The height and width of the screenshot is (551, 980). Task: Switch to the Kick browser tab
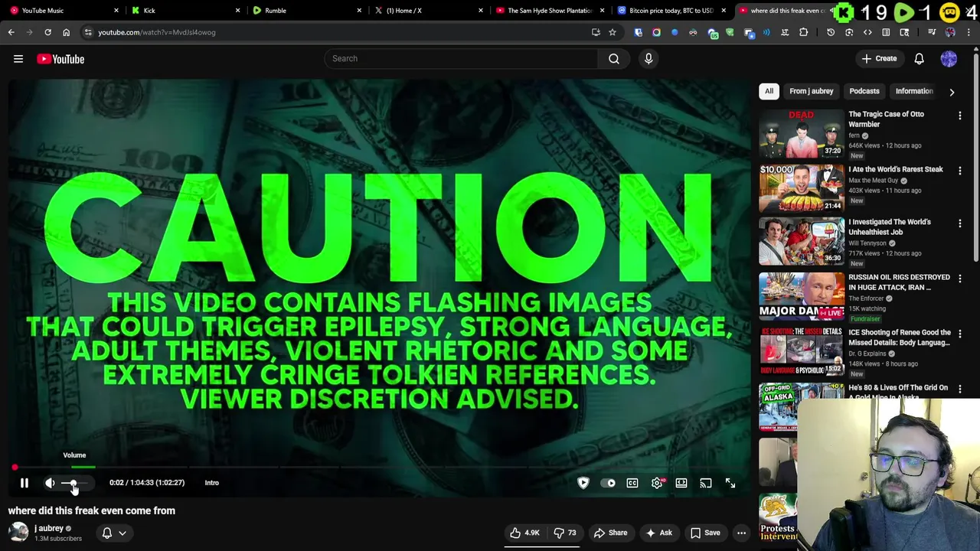click(184, 11)
